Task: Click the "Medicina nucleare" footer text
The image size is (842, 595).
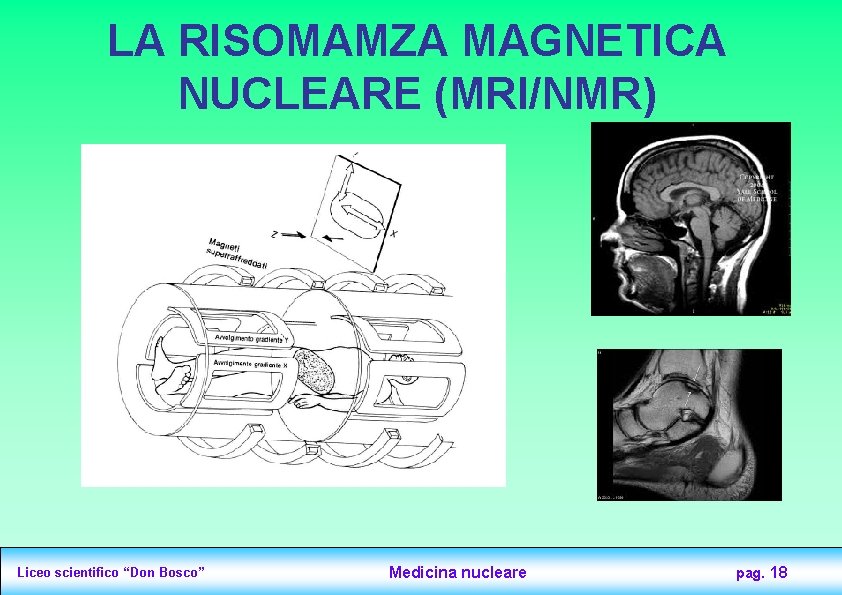Action: point(458,572)
